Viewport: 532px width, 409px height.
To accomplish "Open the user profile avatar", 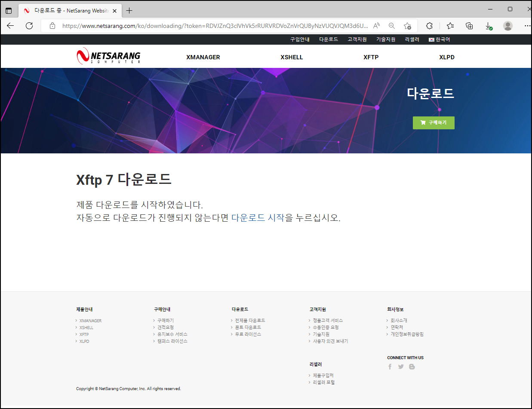I will (x=508, y=26).
